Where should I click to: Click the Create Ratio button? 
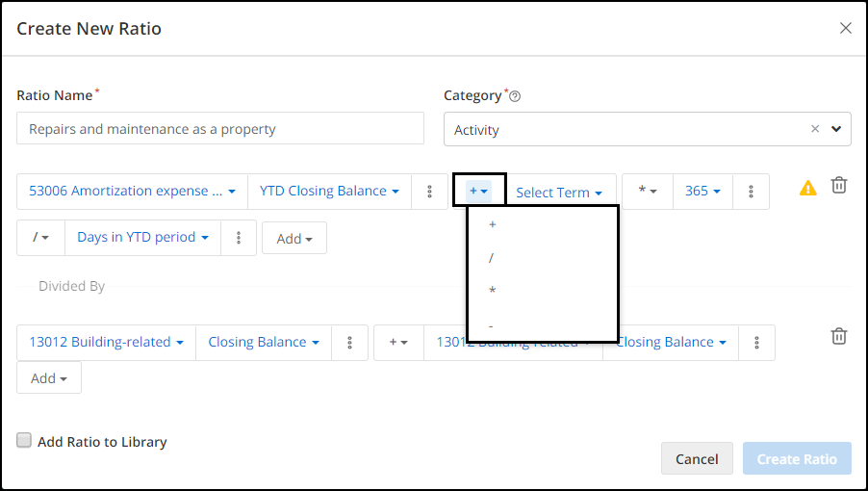click(797, 458)
